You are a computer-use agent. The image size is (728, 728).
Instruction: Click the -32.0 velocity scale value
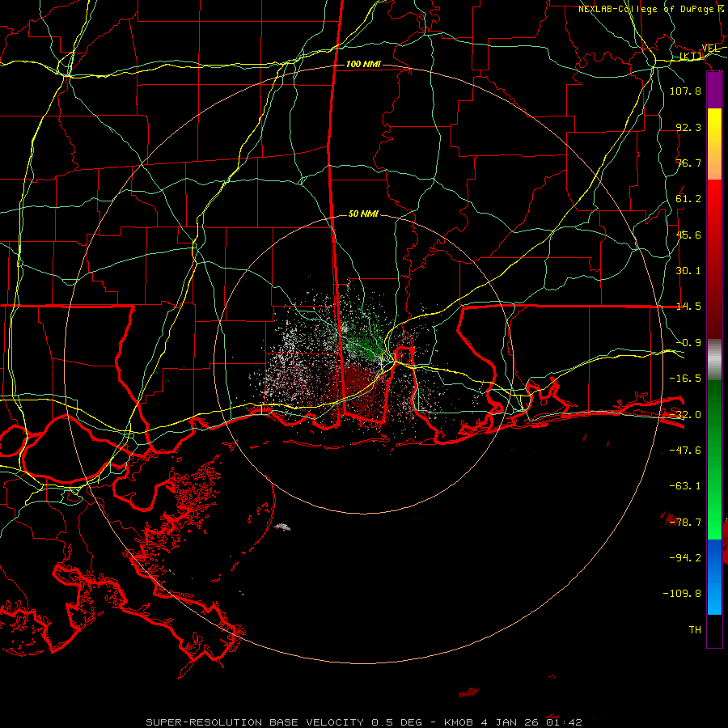[x=685, y=415]
